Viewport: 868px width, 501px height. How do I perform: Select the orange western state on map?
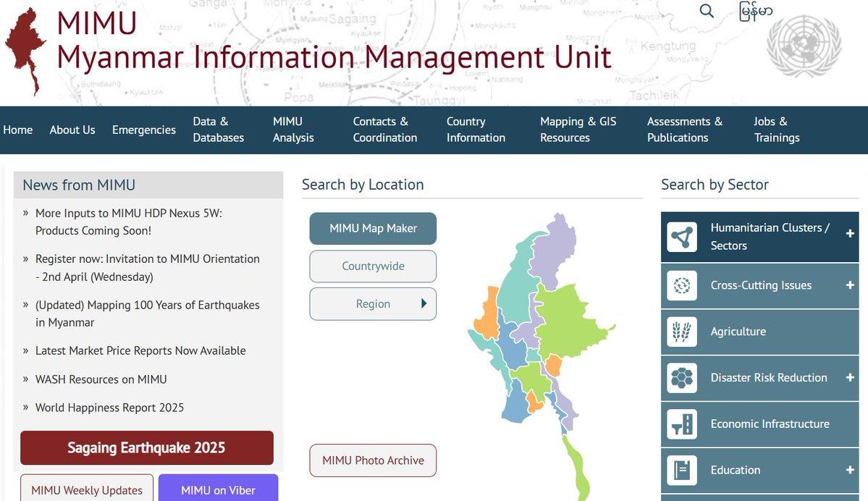(x=487, y=316)
